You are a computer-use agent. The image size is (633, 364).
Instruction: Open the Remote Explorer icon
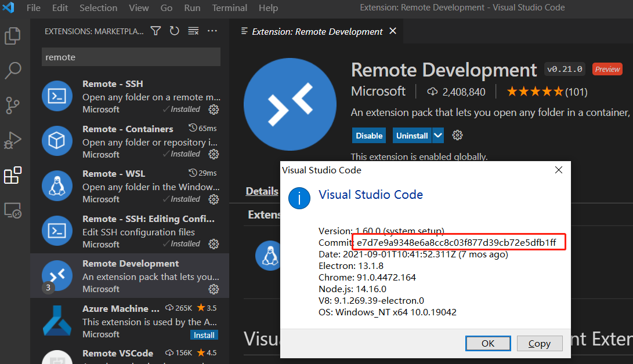[x=13, y=210]
